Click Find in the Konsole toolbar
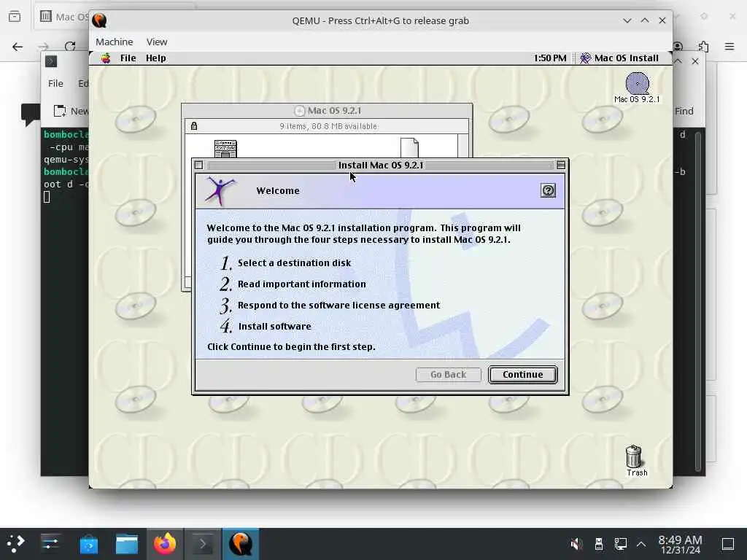The image size is (747, 560). pos(684,111)
